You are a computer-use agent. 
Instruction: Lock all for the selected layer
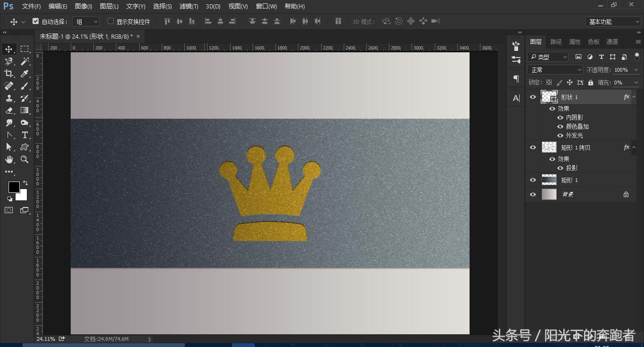coord(591,83)
